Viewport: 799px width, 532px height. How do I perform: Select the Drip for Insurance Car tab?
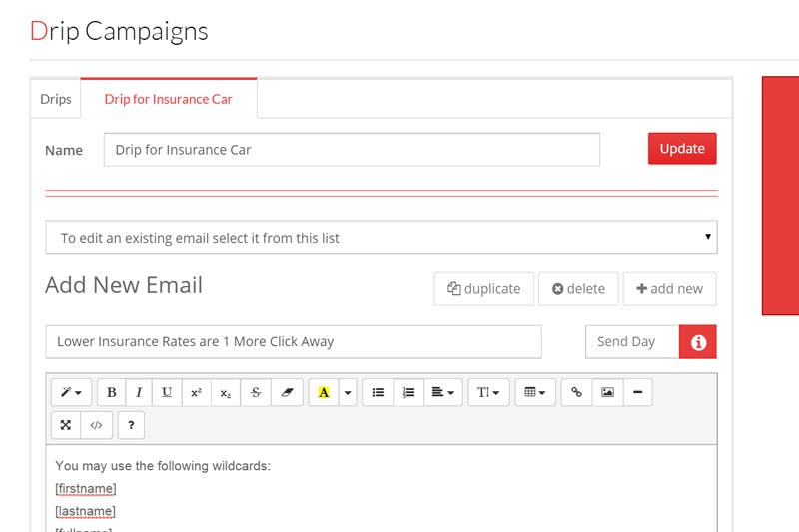(x=168, y=99)
